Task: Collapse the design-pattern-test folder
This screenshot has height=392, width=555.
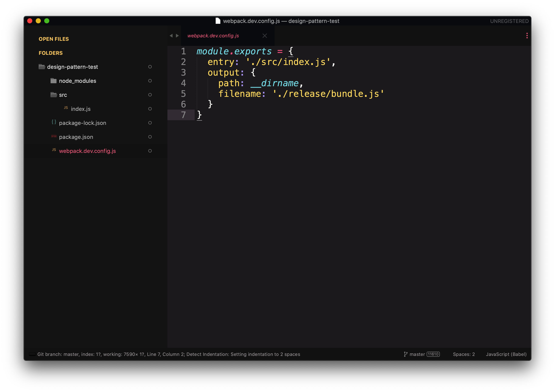Action: coord(72,67)
